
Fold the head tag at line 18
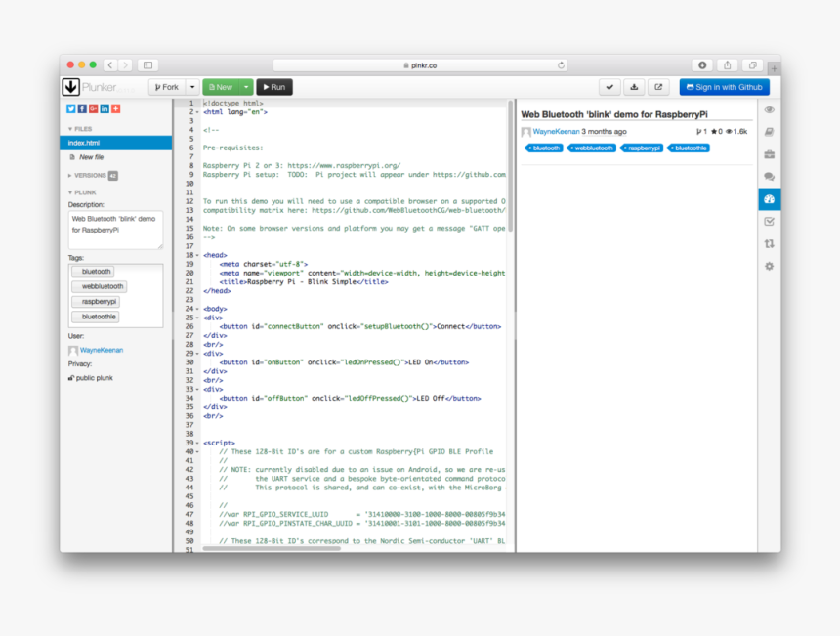(x=197, y=256)
